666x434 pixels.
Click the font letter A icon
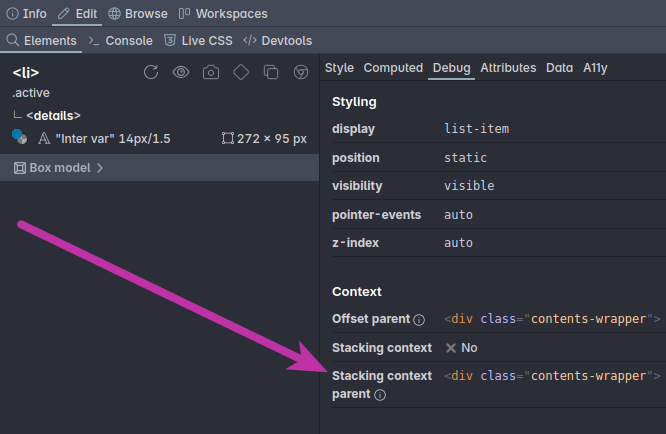[x=44, y=138]
